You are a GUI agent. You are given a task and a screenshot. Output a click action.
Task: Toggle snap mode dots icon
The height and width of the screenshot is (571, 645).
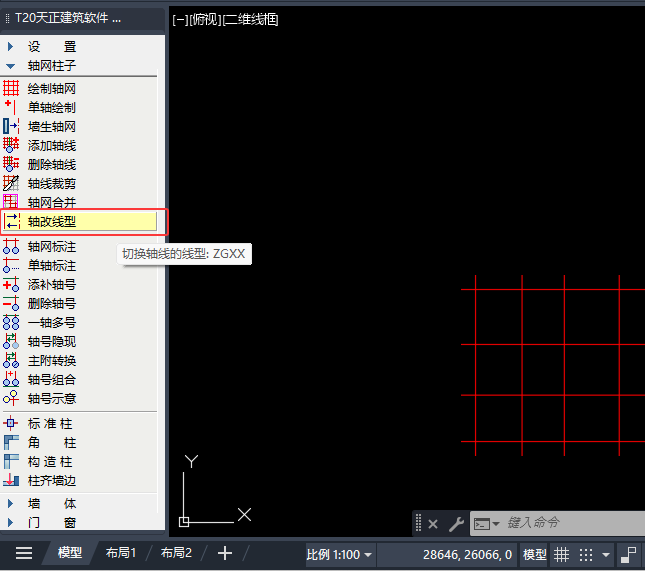586,555
